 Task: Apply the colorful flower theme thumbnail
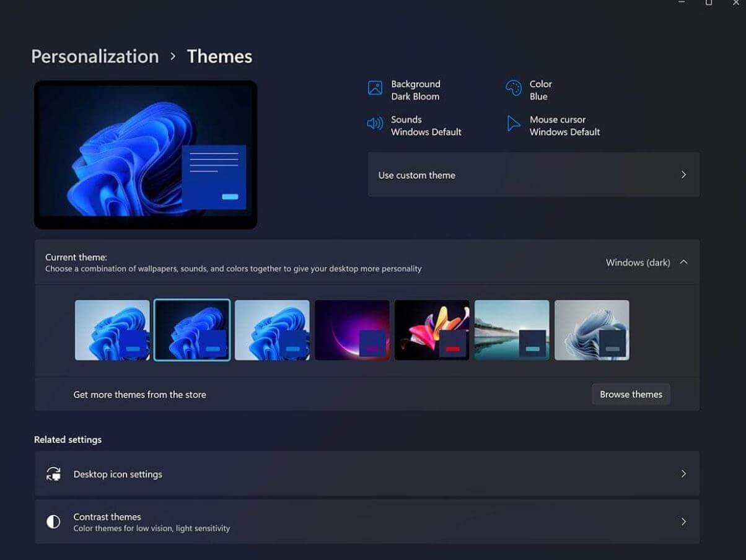(x=432, y=330)
